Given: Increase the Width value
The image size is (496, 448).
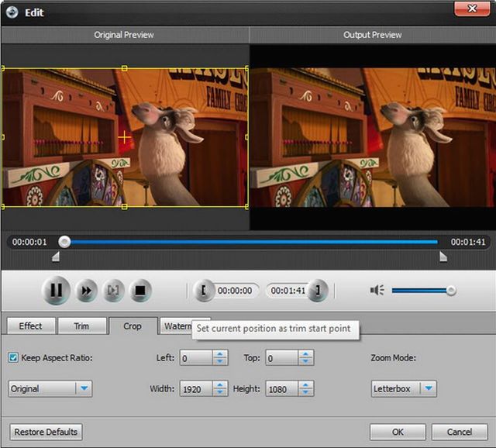Looking at the screenshot, I should (220, 384).
